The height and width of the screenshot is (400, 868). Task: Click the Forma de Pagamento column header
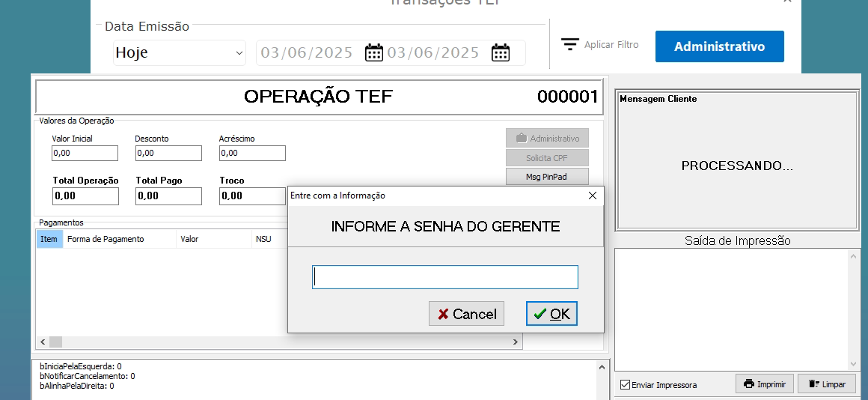click(106, 239)
